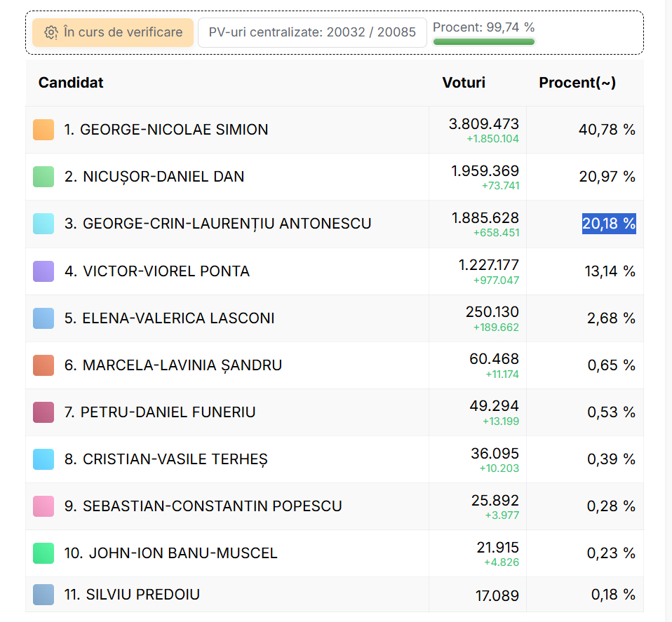Click the magenta swatch for Petru-Daniel Funeriu
The image size is (672, 622).
(43, 412)
